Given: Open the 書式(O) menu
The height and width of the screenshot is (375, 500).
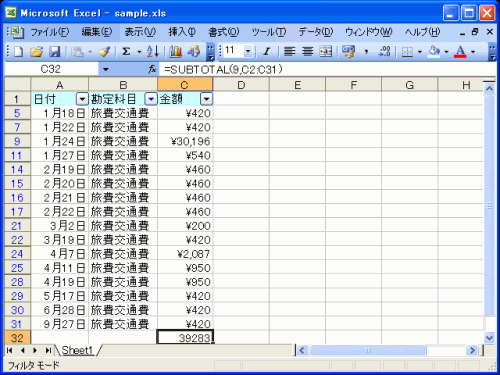Looking at the screenshot, I should [224, 32].
